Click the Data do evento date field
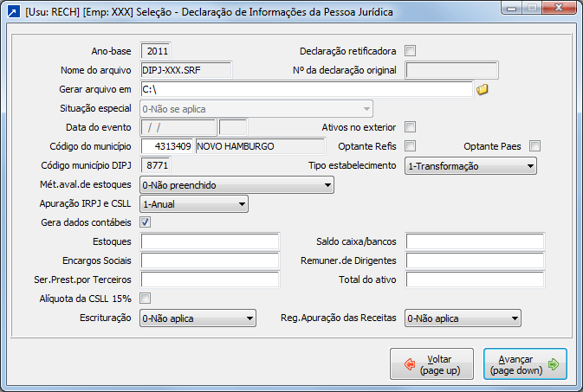The width and height of the screenshot is (583, 392). [x=178, y=127]
